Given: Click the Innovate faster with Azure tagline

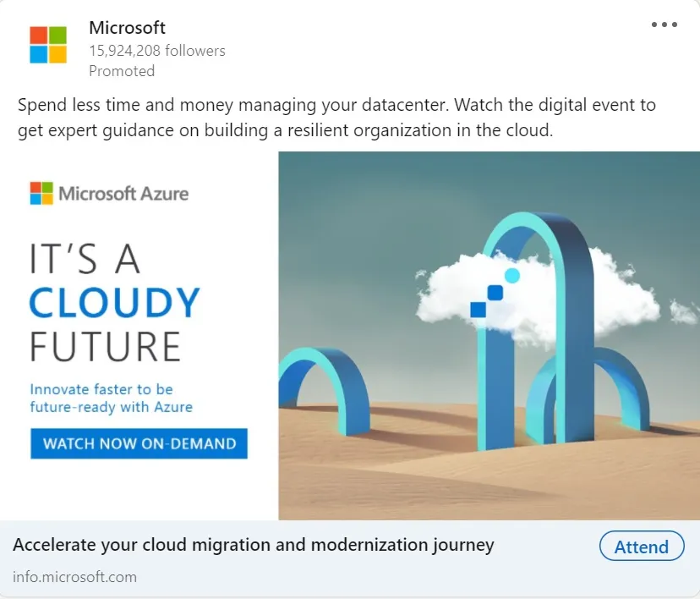Looking at the screenshot, I should click(111, 398).
